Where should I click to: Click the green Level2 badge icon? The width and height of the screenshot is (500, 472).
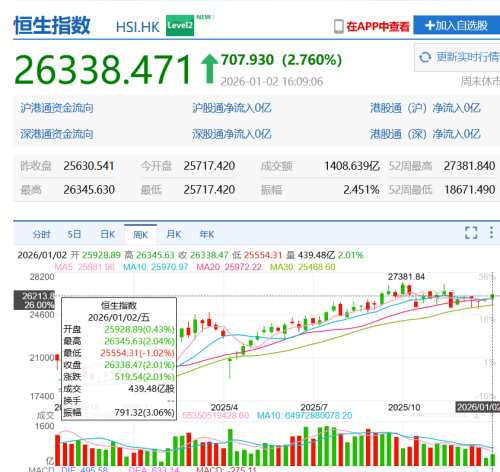[180, 25]
